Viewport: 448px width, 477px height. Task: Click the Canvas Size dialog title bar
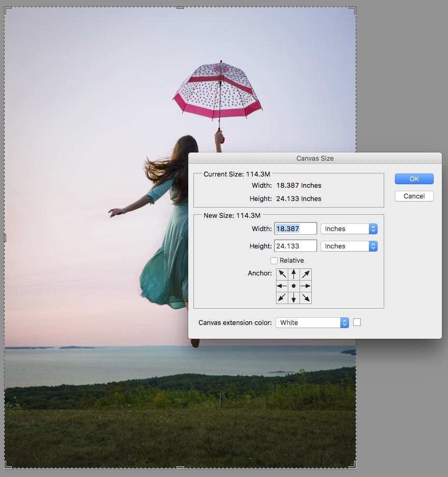point(315,159)
